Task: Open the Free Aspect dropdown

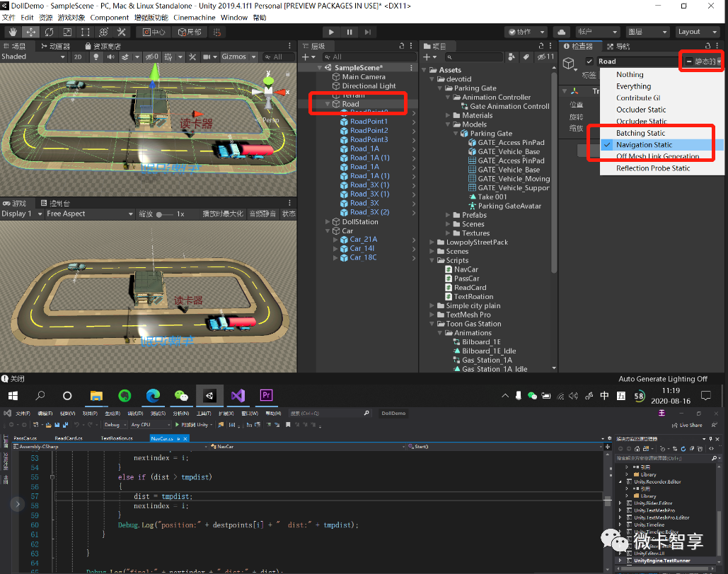Action: pyautogui.click(x=89, y=213)
